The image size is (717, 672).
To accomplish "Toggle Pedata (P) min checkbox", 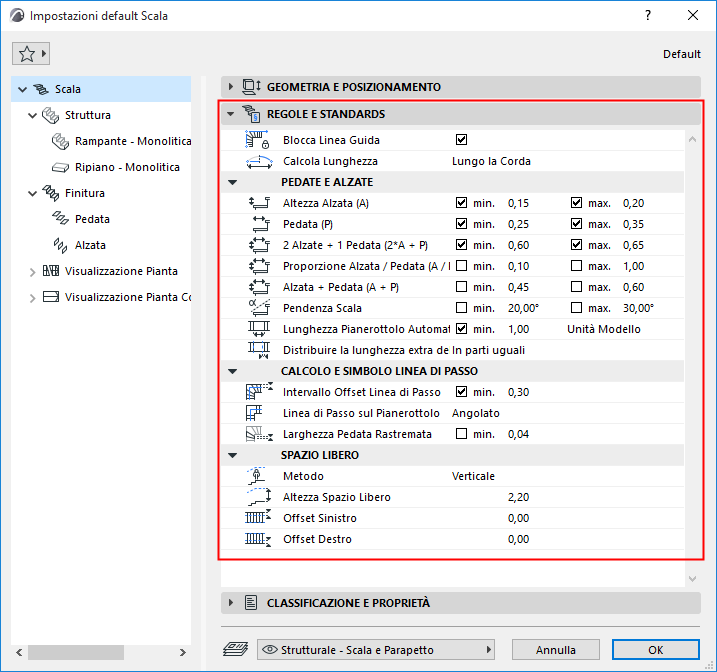I will tap(461, 224).
